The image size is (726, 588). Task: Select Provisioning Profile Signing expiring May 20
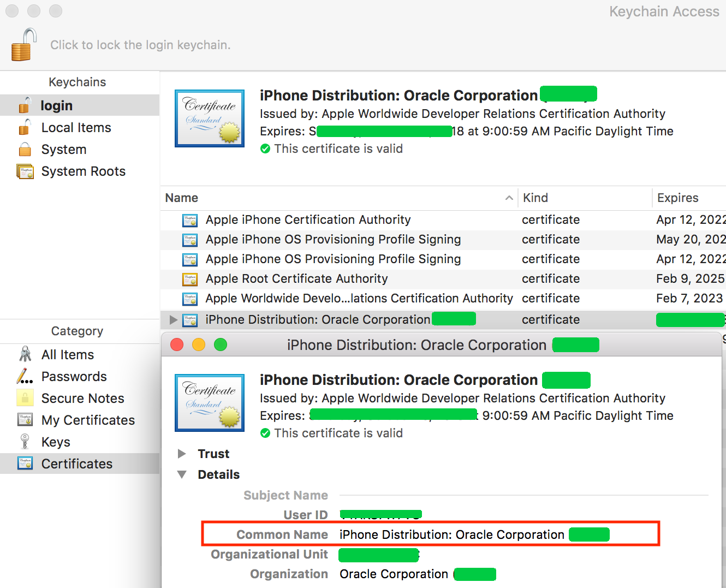click(x=443, y=240)
